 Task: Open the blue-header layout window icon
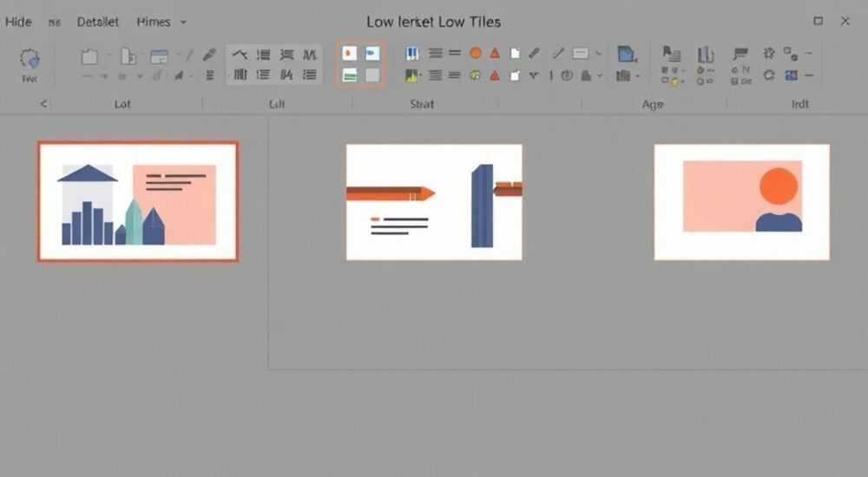pos(160,56)
